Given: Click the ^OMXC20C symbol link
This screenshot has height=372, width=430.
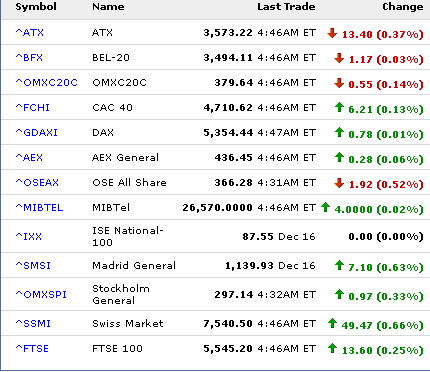Looking at the screenshot, I should click(47, 82).
